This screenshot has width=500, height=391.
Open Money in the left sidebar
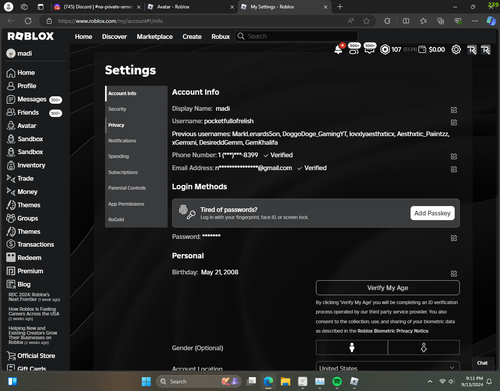point(22,192)
